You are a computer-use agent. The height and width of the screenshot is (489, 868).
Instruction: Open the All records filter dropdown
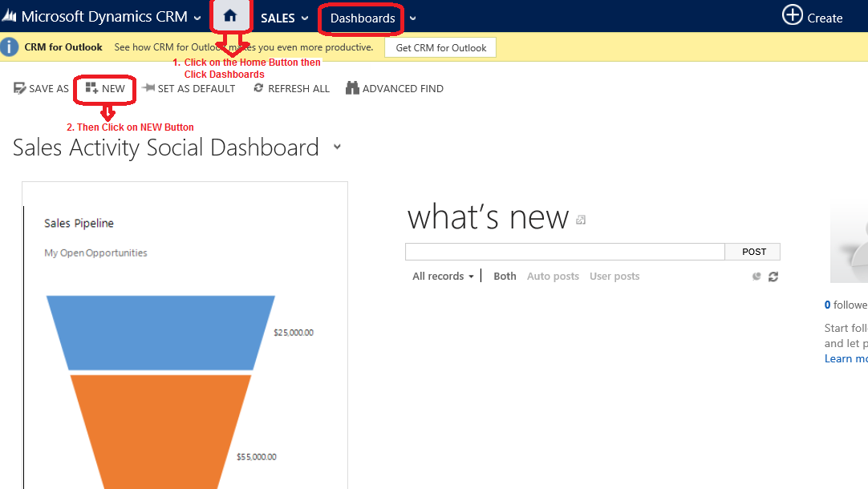[x=443, y=276]
